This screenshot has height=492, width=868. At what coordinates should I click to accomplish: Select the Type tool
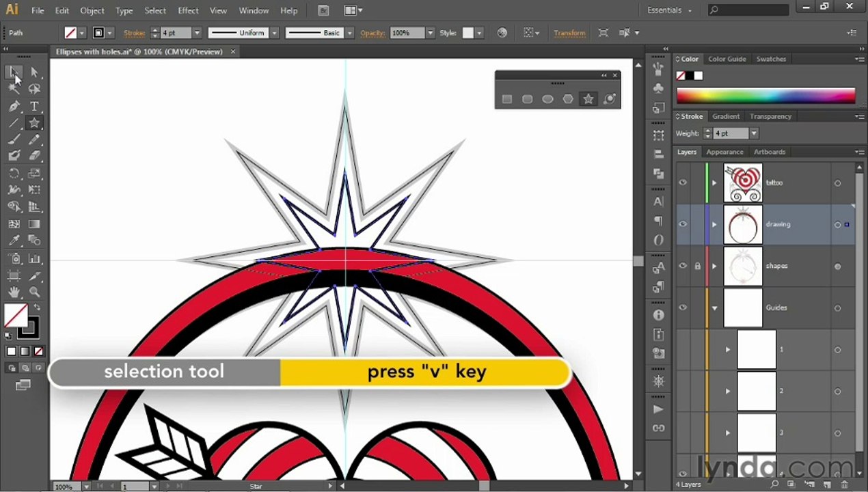point(34,106)
